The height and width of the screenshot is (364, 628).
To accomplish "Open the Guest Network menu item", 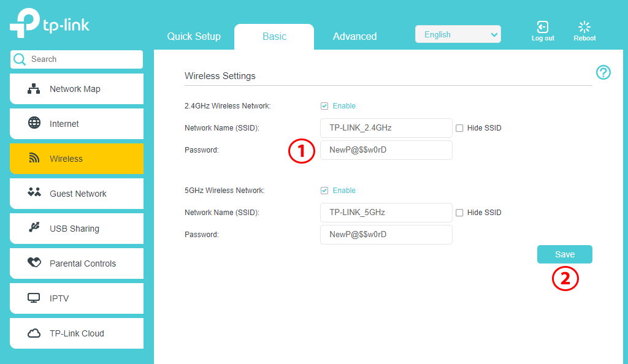I will tap(77, 194).
